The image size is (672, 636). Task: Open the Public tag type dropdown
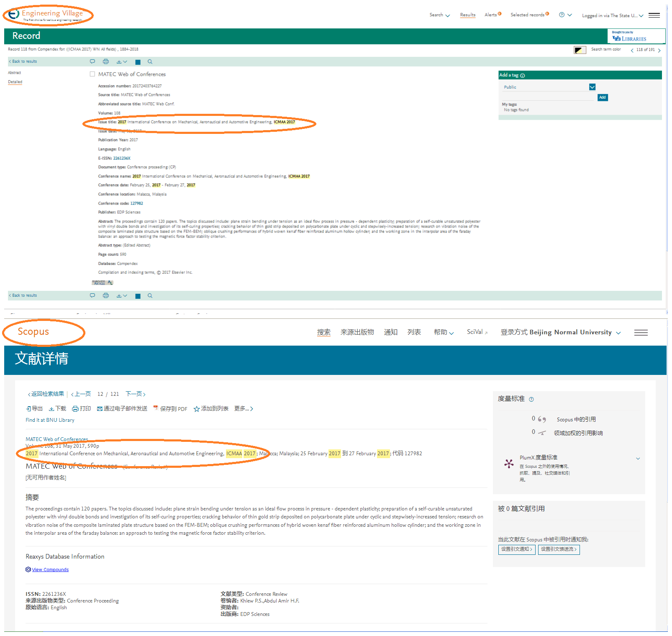click(x=592, y=87)
